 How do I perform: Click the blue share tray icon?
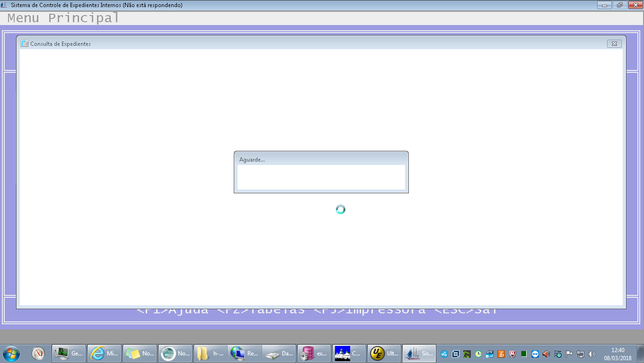pos(444,354)
